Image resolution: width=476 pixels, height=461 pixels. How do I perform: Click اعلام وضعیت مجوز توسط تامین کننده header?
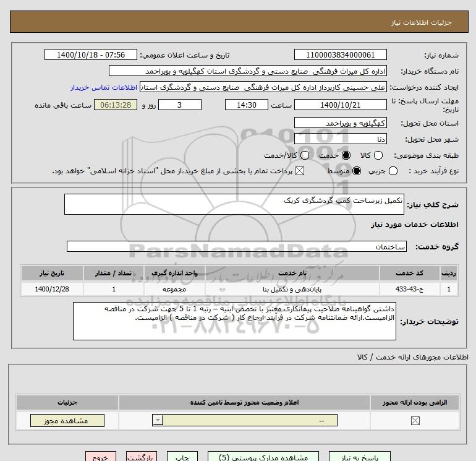click(x=244, y=402)
